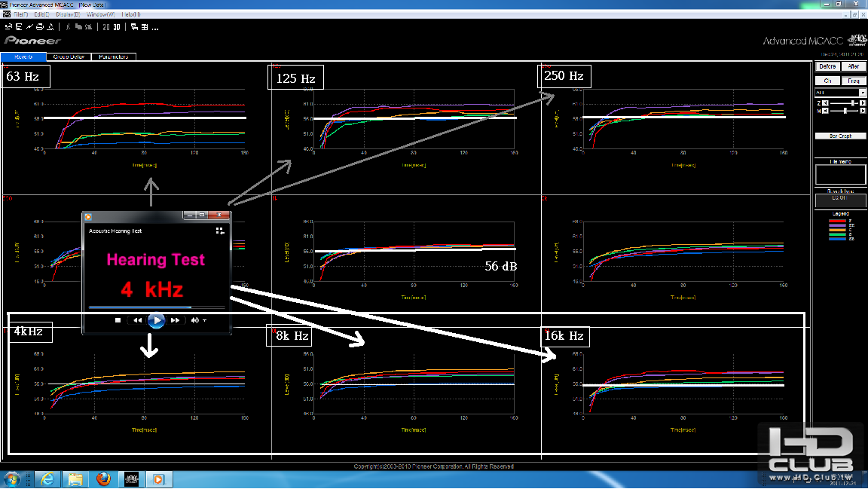Toggle the Before measurement view
Screen dimensions: 868x489
[x=827, y=66]
